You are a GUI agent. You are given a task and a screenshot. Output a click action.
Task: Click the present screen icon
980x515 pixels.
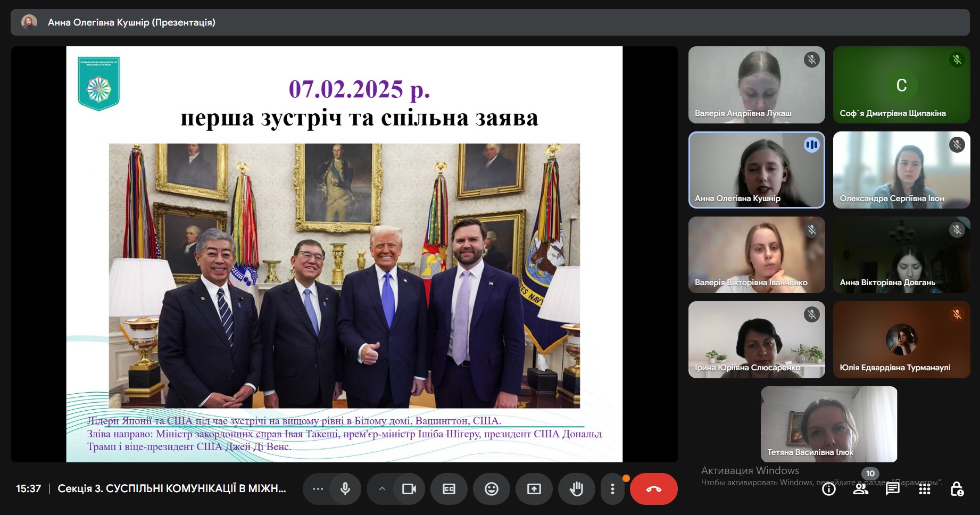(534, 489)
